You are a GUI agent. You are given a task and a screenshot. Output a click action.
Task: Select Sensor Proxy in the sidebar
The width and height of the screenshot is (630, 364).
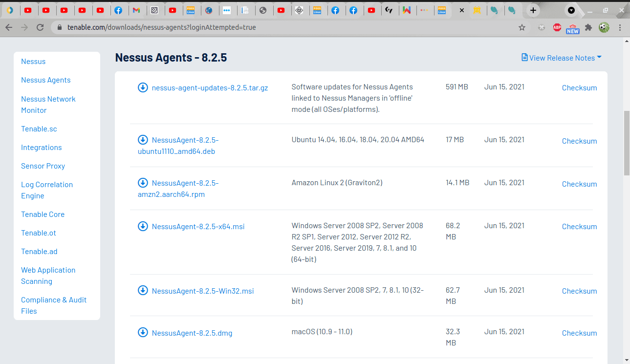click(43, 166)
